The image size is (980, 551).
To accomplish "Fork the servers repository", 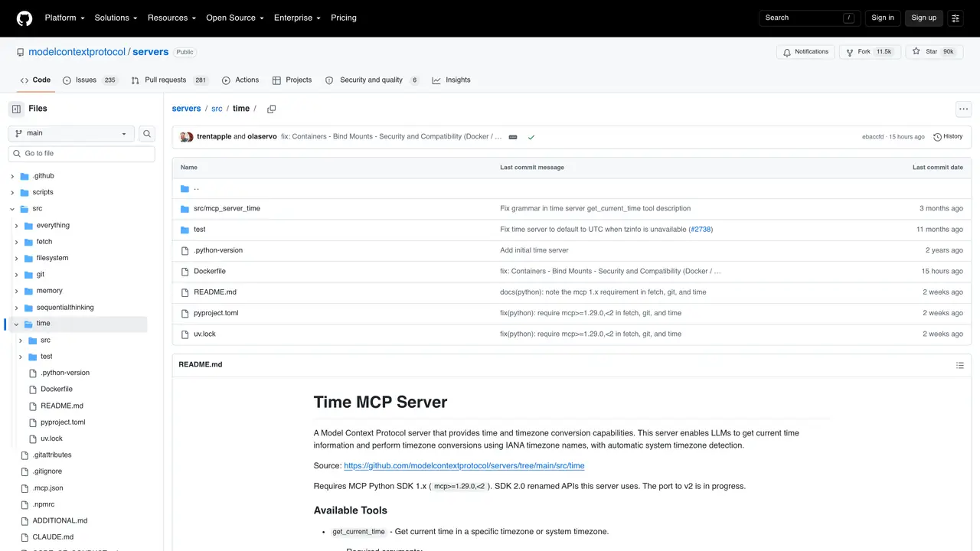I will [870, 52].
